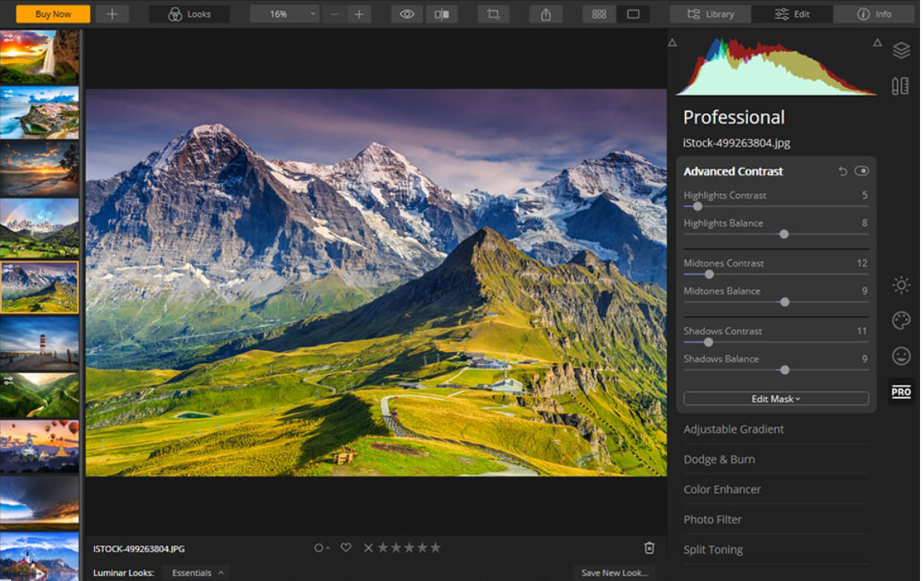Open the 16% zoom level dropdown
Screen dimensions: 924x581
[284, 14]
